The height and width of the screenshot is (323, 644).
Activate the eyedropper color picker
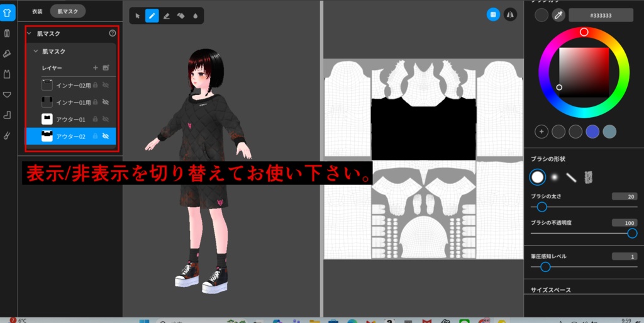[558, 16]
